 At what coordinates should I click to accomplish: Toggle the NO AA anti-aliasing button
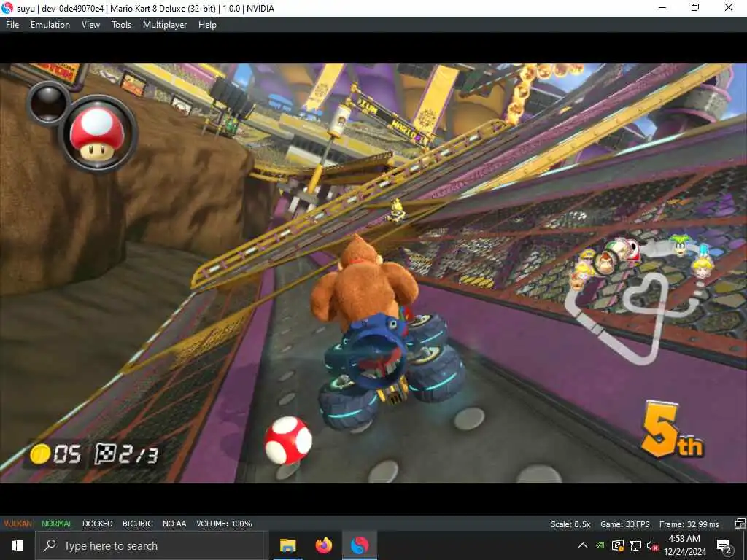(174, 524)
